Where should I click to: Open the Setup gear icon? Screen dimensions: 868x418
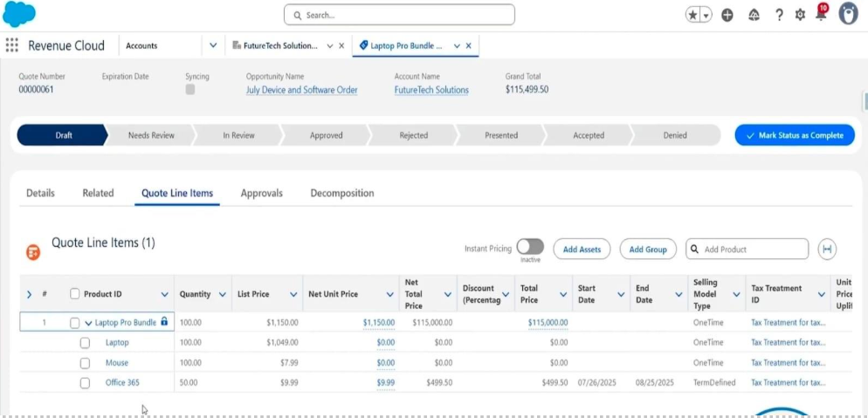pyautogui.click(x=800, y=15)
